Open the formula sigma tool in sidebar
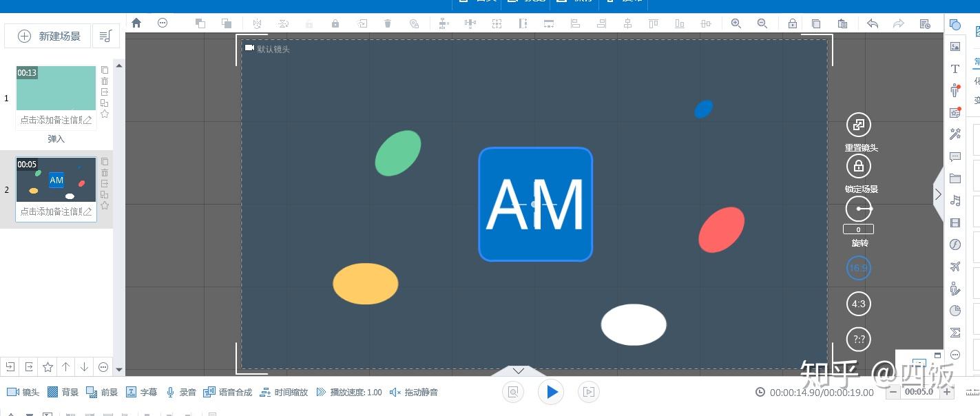 tap(955, 333)
